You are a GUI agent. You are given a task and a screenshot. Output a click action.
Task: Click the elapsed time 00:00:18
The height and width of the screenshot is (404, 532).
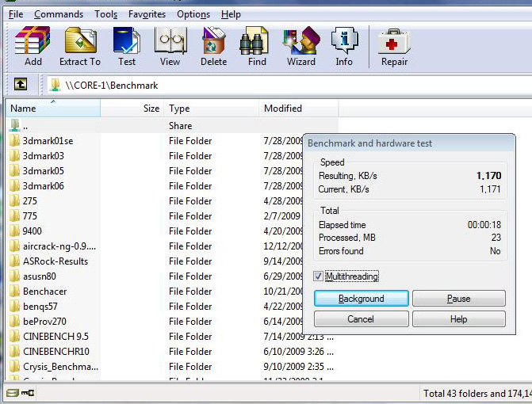(x=484, y=225)
